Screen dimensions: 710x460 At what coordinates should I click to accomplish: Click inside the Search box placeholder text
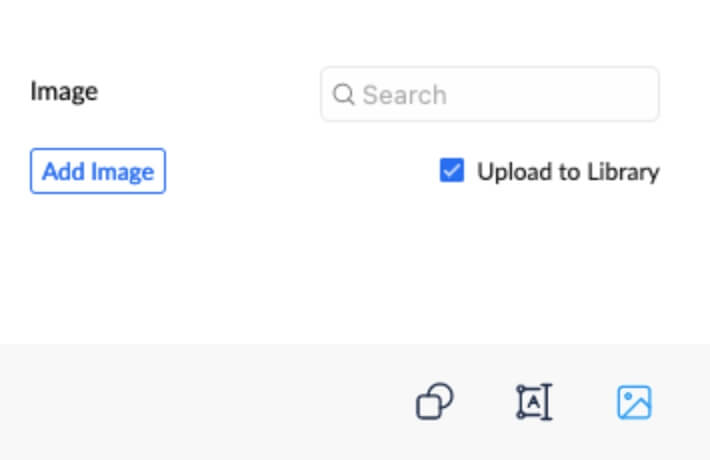point(404,95)
